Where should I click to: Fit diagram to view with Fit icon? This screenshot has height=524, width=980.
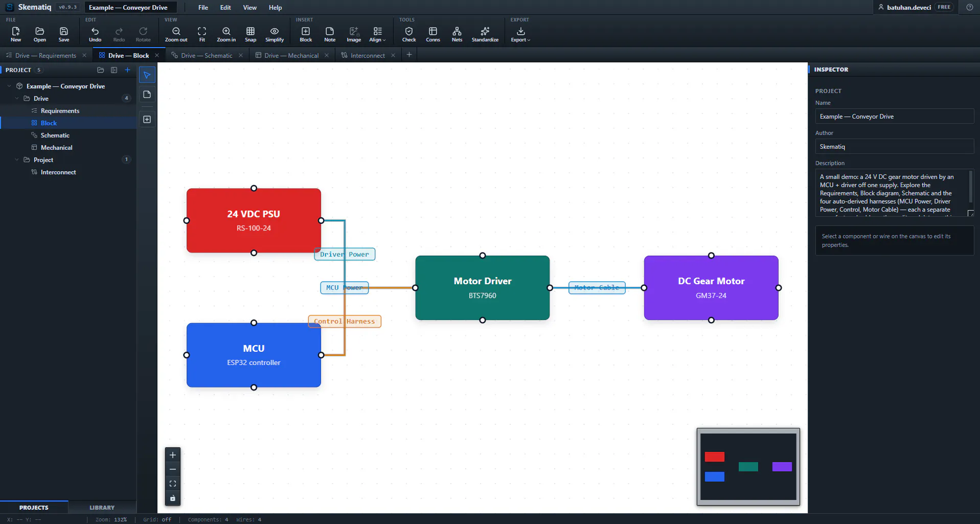click(x=202, y=34)
